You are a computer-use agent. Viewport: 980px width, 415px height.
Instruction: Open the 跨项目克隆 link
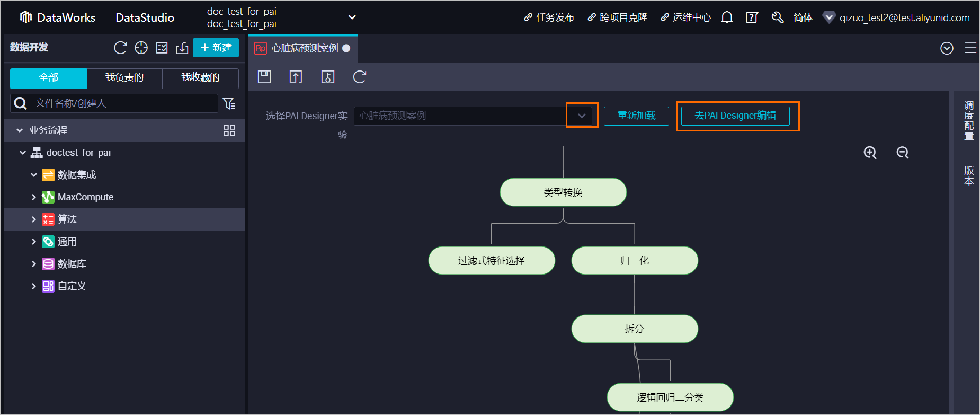pyautogui.click(x=618, y=17)
